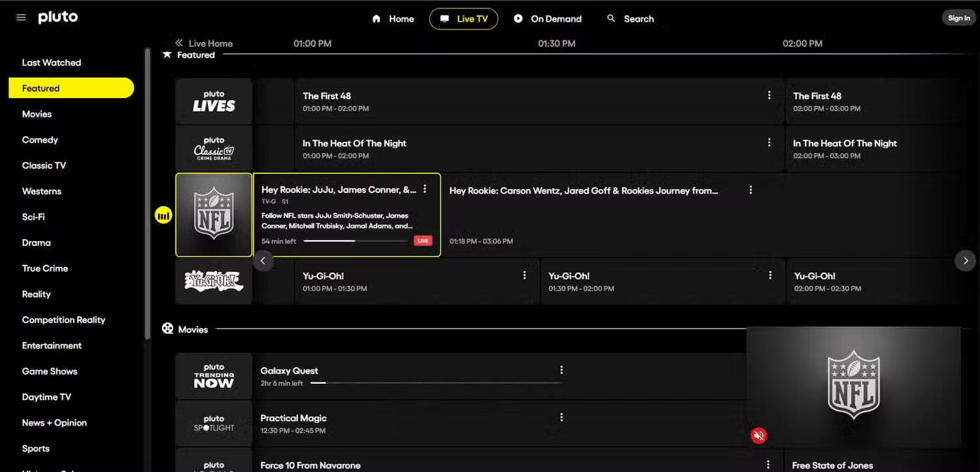980x472 pixels.
Task: Open options for Yu-Gi-Oh! 01:30 PM
Action: 770,275
